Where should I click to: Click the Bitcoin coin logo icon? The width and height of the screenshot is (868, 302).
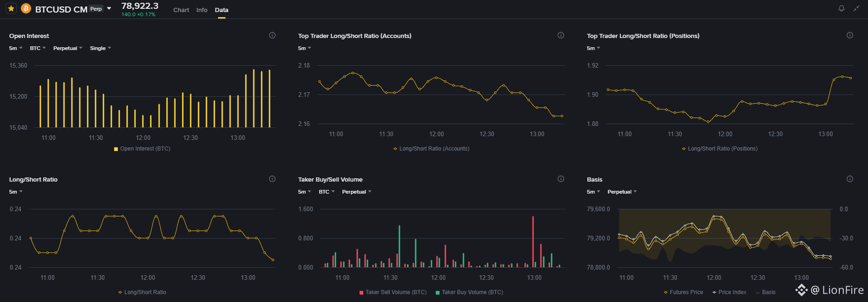tap(26, 8)
